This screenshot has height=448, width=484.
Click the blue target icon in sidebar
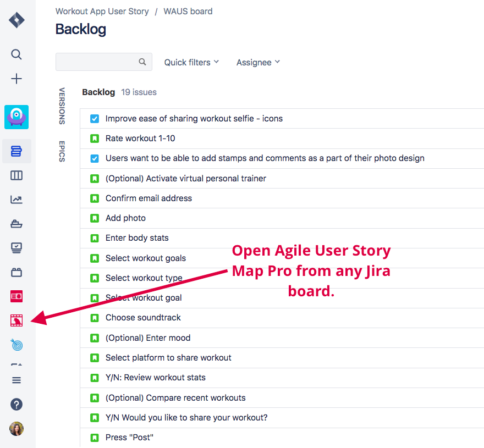pyautogui.click(x=16, y=345)
